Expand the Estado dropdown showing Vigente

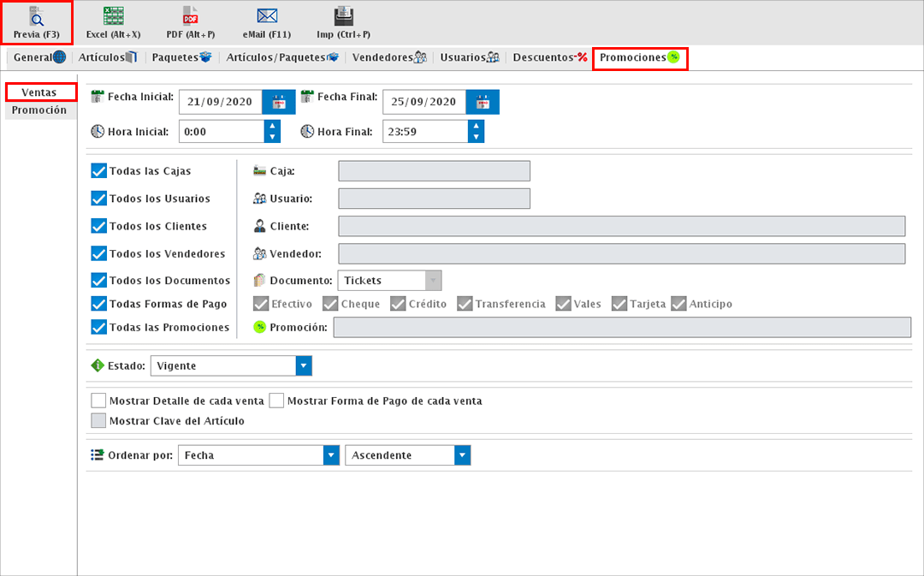(x=303, y=366)
